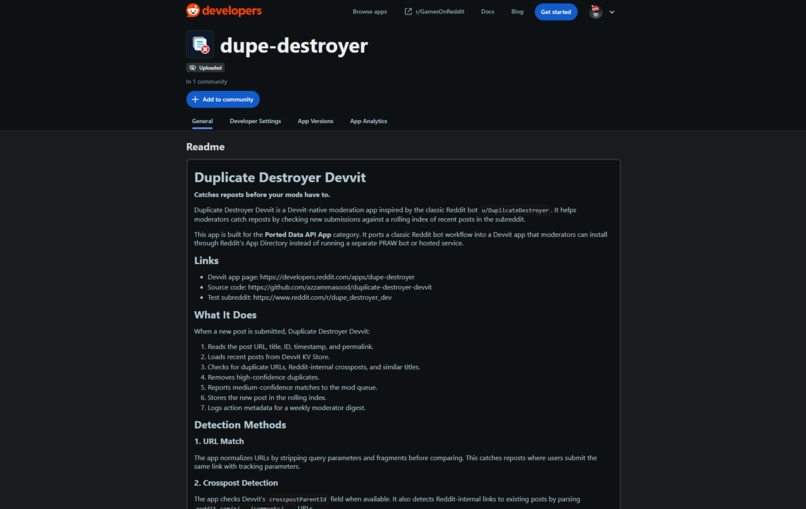Click 'Loads recent posts from Devvit KV Store.'
The width and height of the screenshot is (806, 509).
[268, 356]
